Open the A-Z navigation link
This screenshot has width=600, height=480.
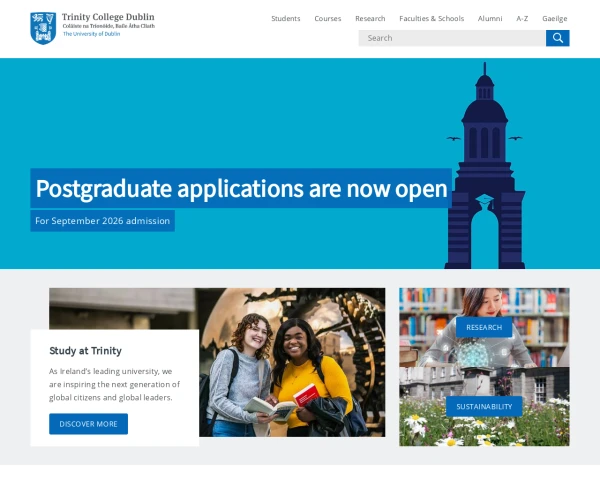pos(522,18)
